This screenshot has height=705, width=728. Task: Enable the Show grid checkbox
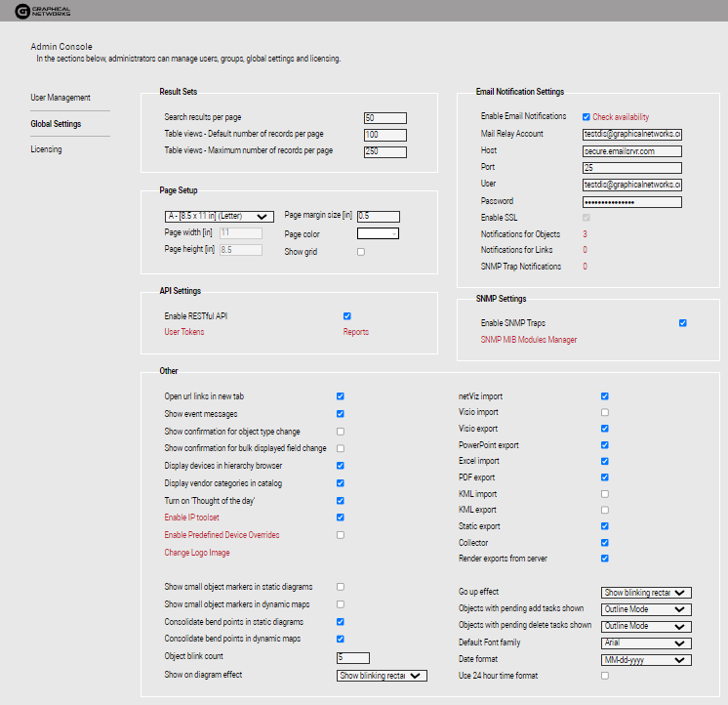[x=361, y=252]
